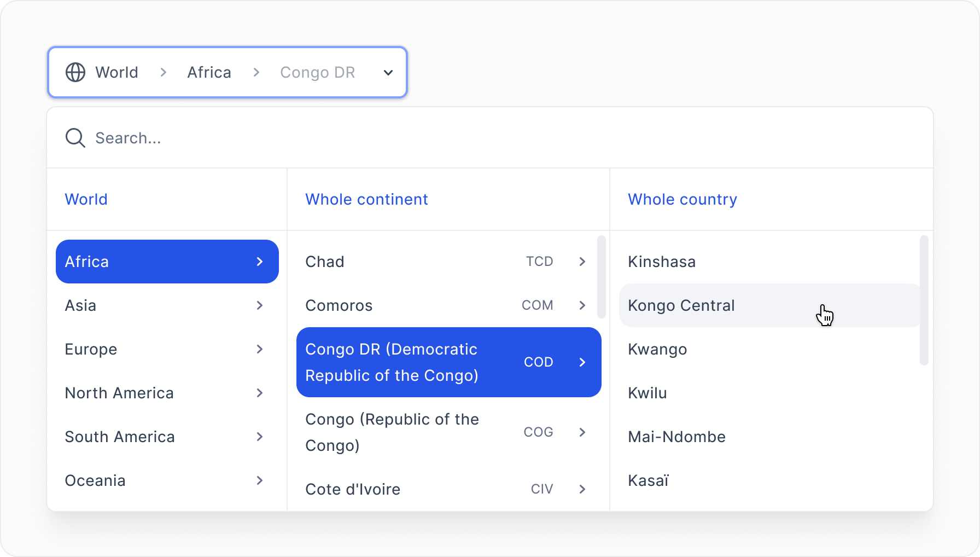Click the Whole country link
The image size is (980, 557).
(x=682, y=199)
